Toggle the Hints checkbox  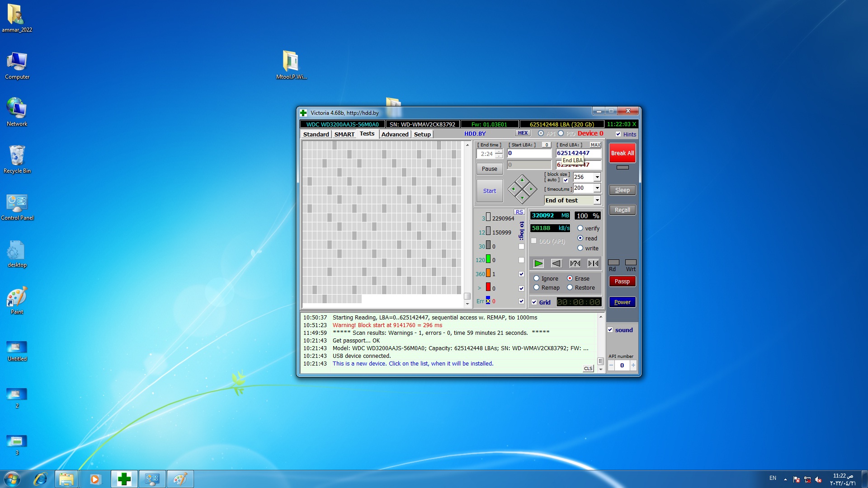(x=618, y=134)
